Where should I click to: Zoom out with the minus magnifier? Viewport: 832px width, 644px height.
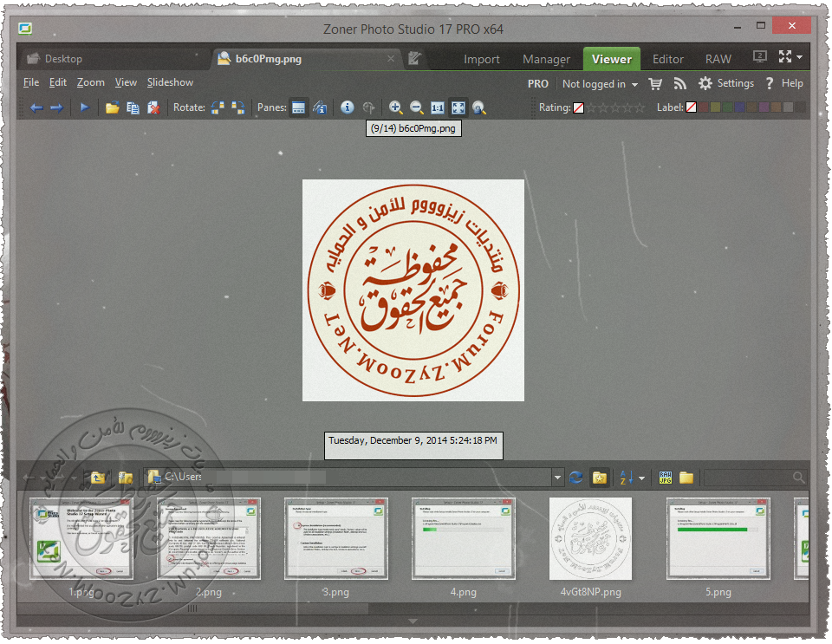(417, 107)
